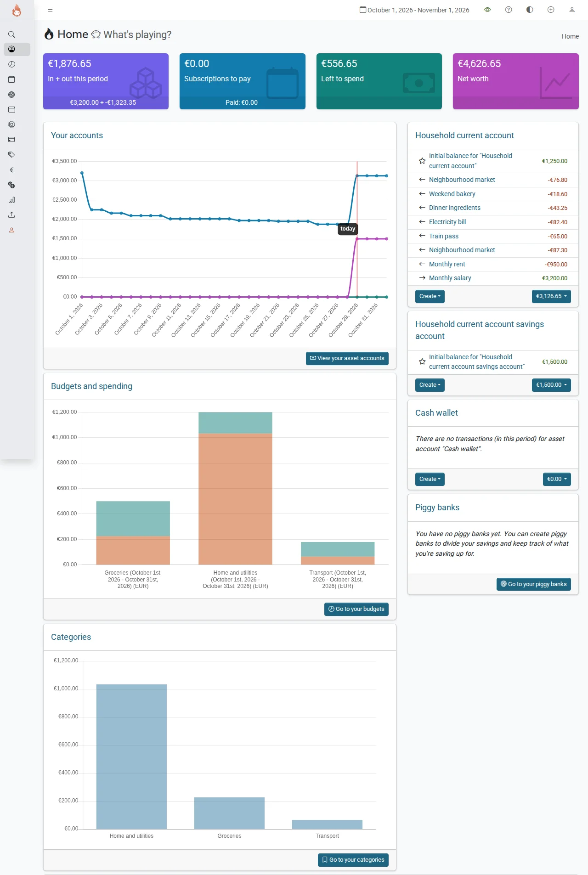Image resolution: width=588 pixels, height=875 pixels.
Task: Open Your accounts heading link
Action: (x=77, y=135)
